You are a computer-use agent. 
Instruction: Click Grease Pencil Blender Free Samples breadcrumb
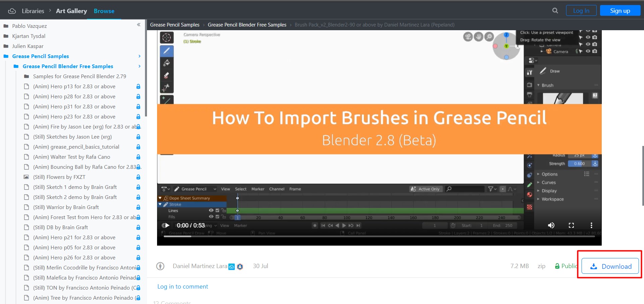coord(247,25)
